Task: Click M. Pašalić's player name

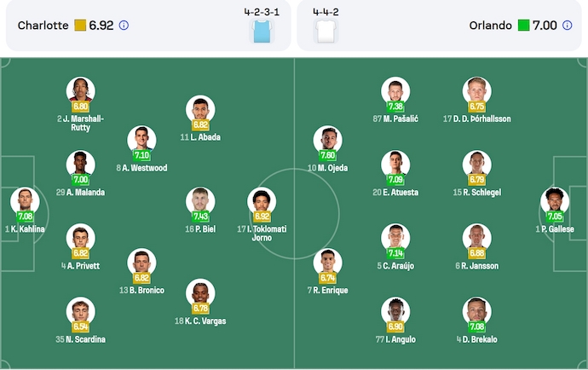Action: click(x=395, y=119)
